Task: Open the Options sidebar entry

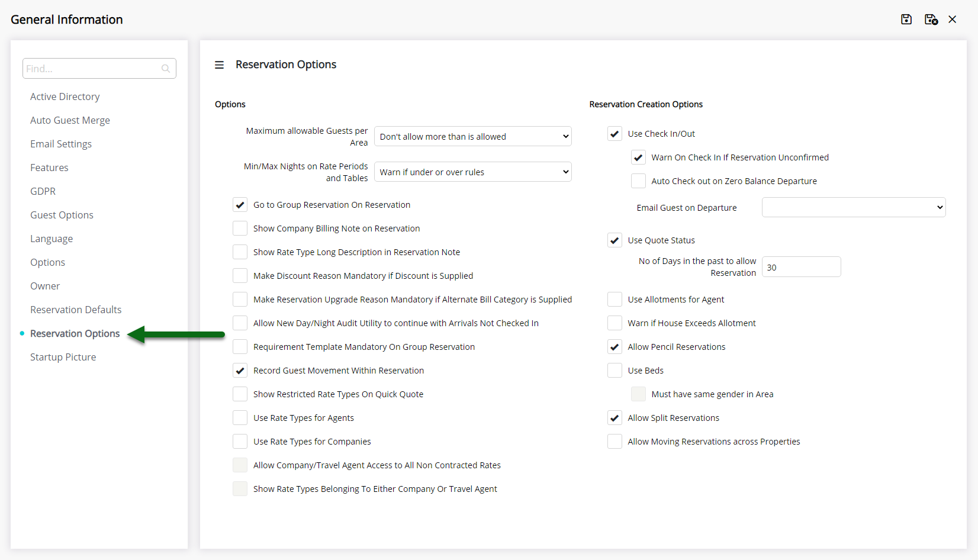Action: coord(47,262)
